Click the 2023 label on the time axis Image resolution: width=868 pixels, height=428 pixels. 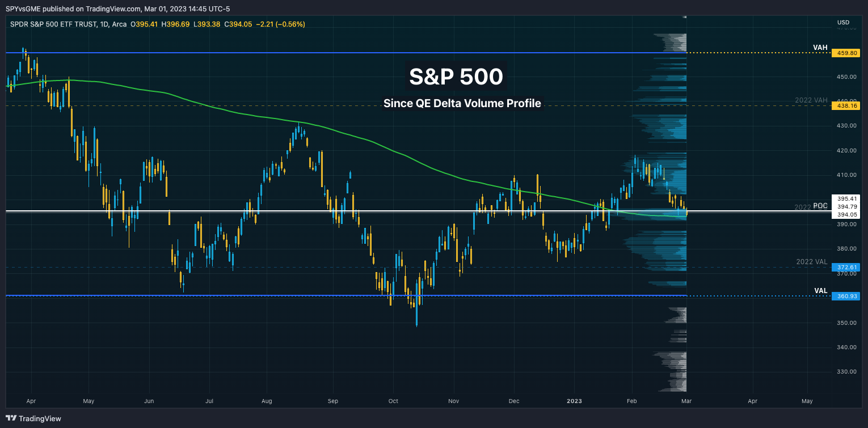574,401
